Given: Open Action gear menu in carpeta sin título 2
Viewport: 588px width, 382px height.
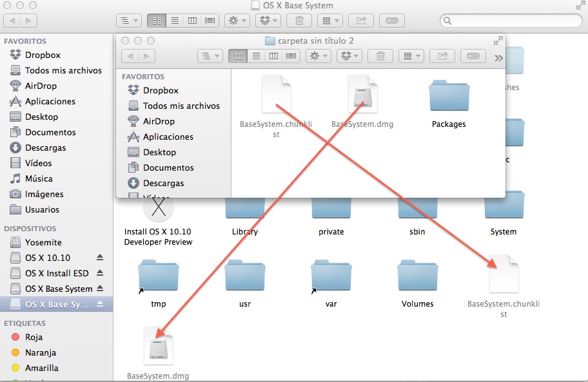Looking at the screenshot, I should tap(318, 56).
